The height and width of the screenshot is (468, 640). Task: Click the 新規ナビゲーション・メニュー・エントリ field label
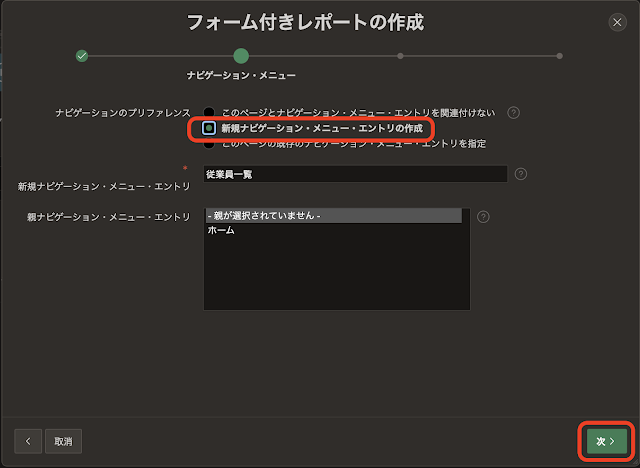(x=104, y=186)
